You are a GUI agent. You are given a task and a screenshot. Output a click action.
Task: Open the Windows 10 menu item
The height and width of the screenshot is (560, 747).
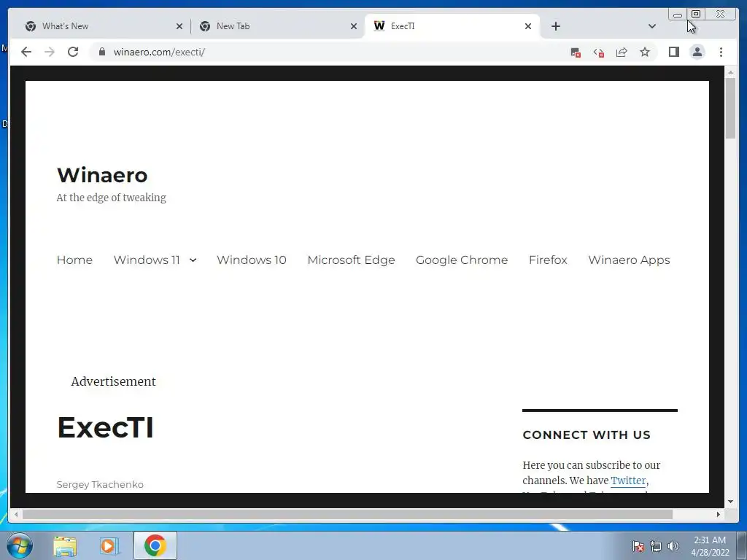click(x=252, y=260)
